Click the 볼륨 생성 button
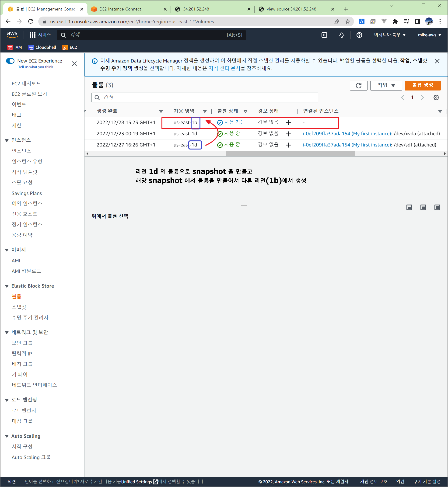Image resolution: width=448 pixels, height=487 pixels. click(422, 85)
